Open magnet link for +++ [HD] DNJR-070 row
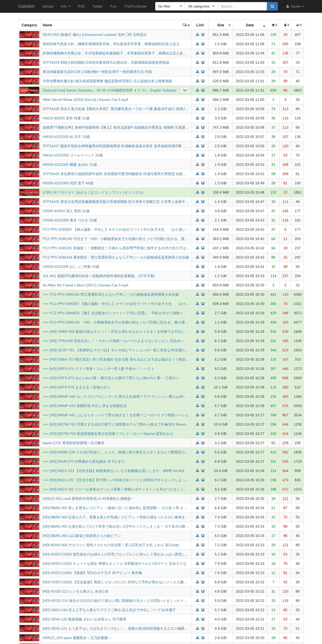 point(203,461)
